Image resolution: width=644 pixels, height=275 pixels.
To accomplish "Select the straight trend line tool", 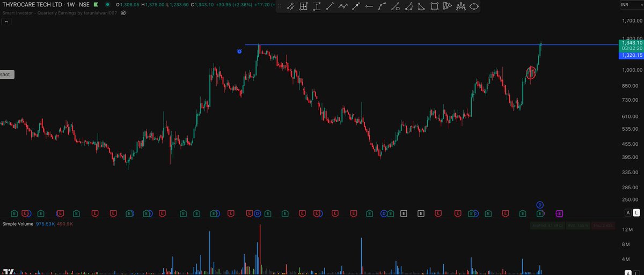I will point(330,6).
